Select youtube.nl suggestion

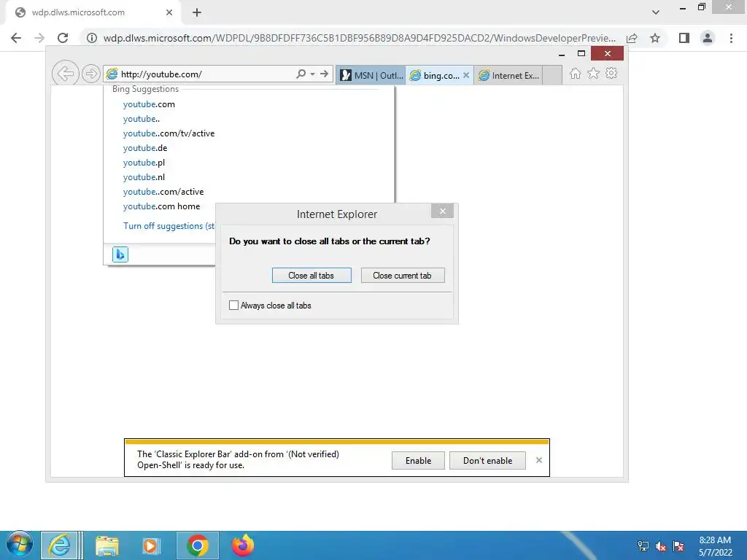(x=144, y=177)
